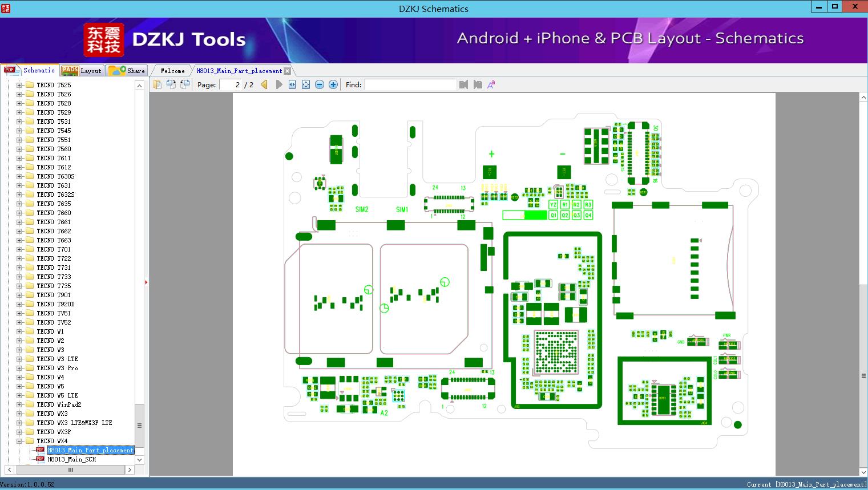Expand the TECNO TV52 folder

point(19,322)
